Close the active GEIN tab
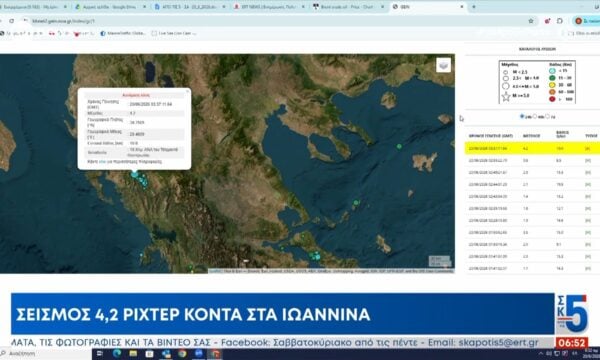The height and width of the screenshot is (360, 600). click(462, 7)
